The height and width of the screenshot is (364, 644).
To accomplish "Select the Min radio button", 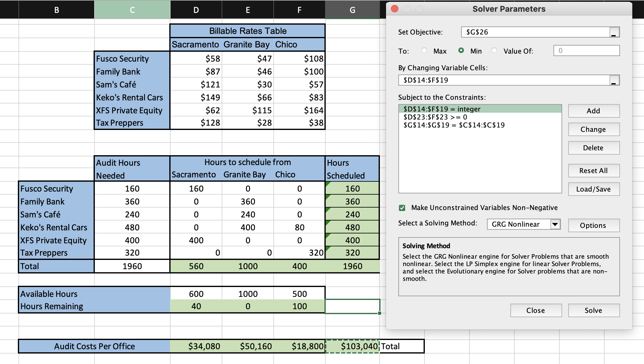I will click(461, 51).
